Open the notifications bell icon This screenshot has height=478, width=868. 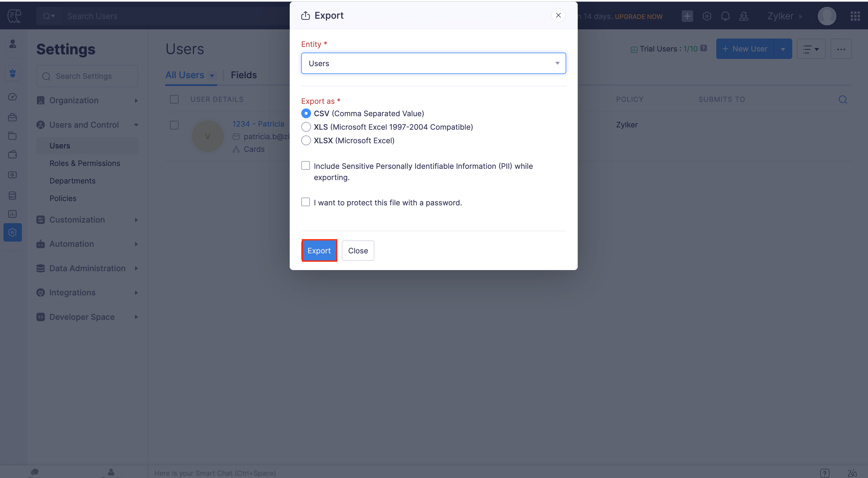pyautogui.click(x=725, y=16)
